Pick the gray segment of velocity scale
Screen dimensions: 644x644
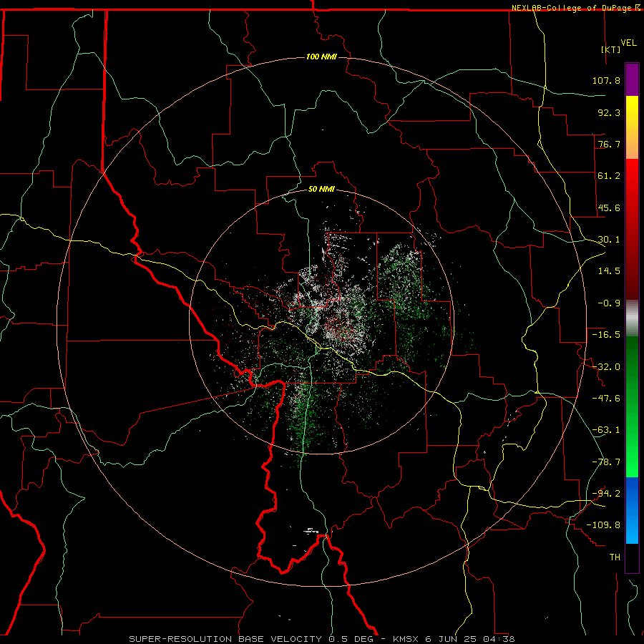point(632,318)
